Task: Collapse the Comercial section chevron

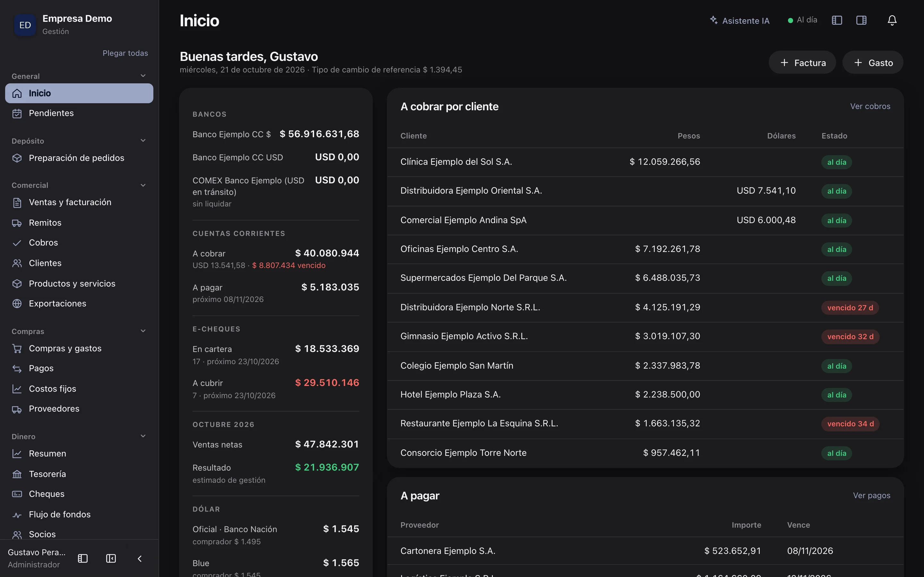Action: (x=143, y=185)
